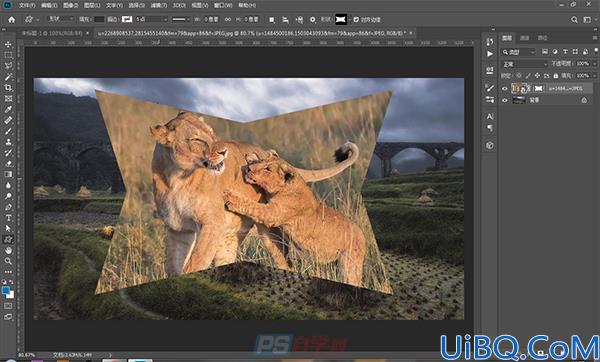Image resolution: width=600 pixels, height=362 pixels.
Task: Click the Search magnifier in options bar
Action: click(x=574, y=20)
